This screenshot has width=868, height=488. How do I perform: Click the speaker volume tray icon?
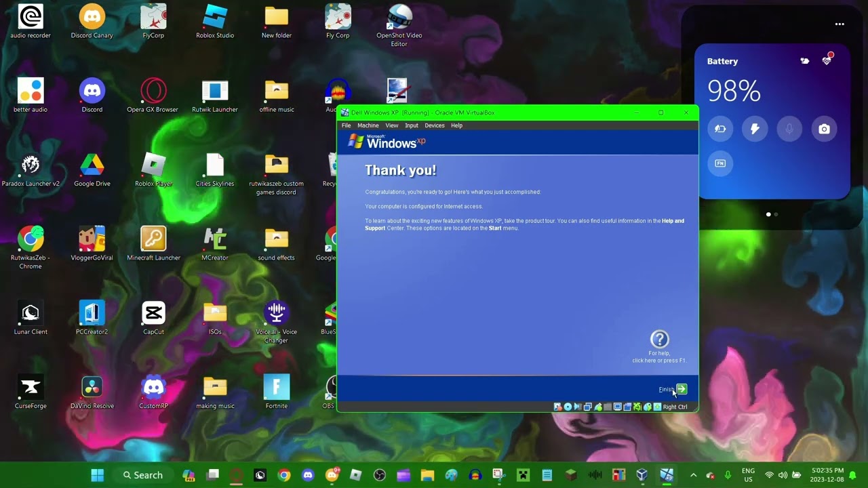pyautogui.click(x=783, y=475)
